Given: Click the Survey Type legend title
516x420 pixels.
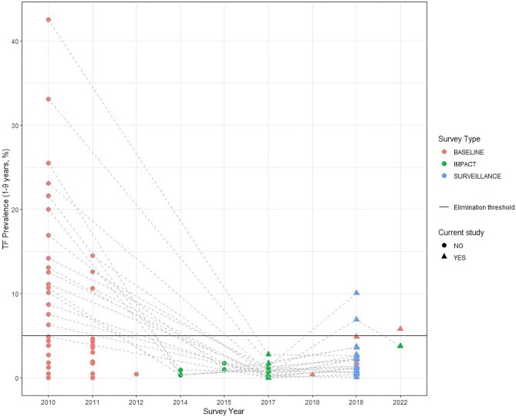Looking at the screenshot, I should [461, 139].
